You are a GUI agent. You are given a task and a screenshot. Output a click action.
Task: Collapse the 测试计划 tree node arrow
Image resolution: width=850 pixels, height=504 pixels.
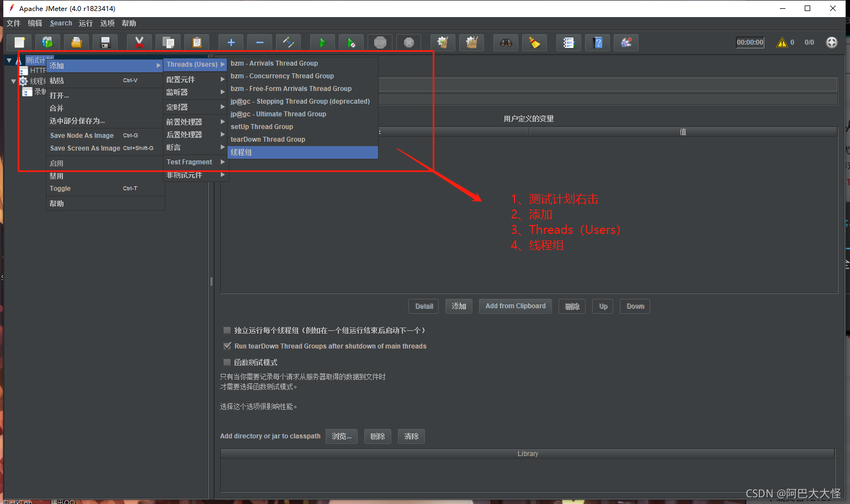9,60
